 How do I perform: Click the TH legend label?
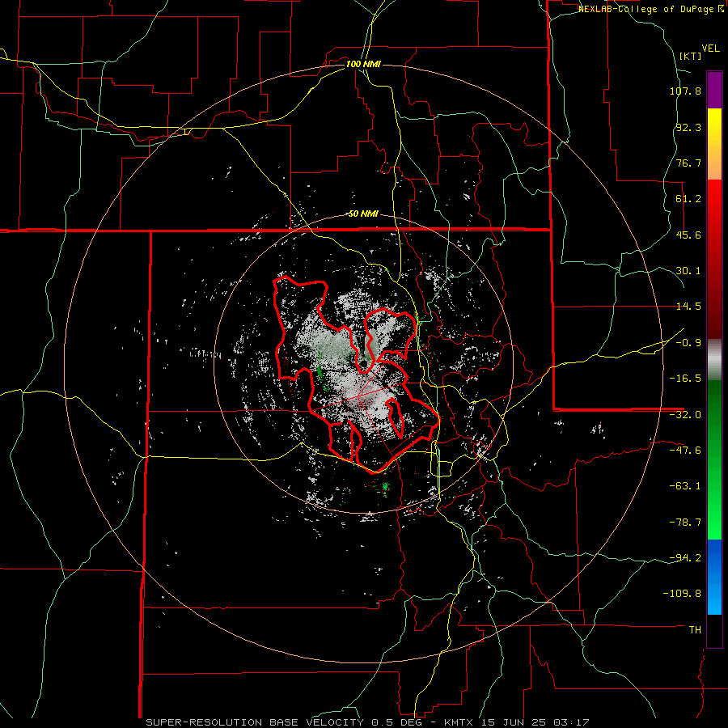[695, 629]
